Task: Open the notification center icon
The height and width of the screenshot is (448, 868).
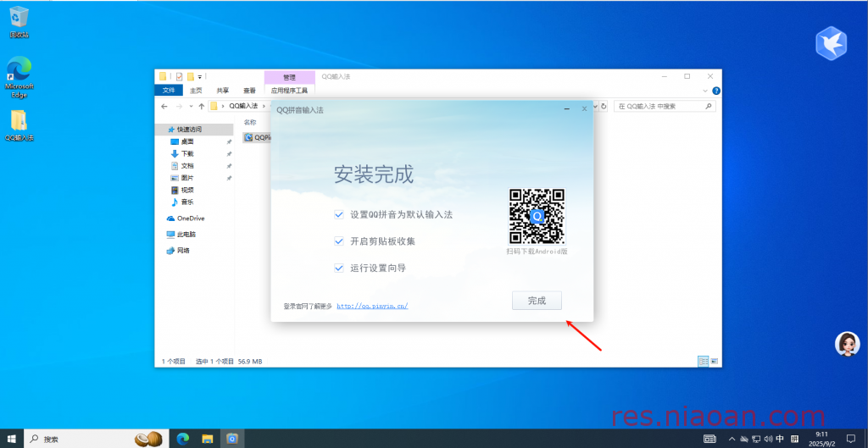Action: point(851,440)
